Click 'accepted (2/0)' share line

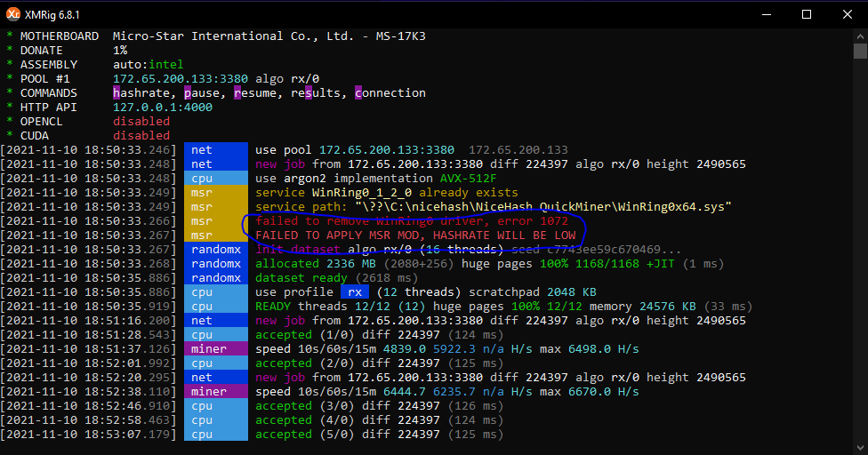(379, 363)
